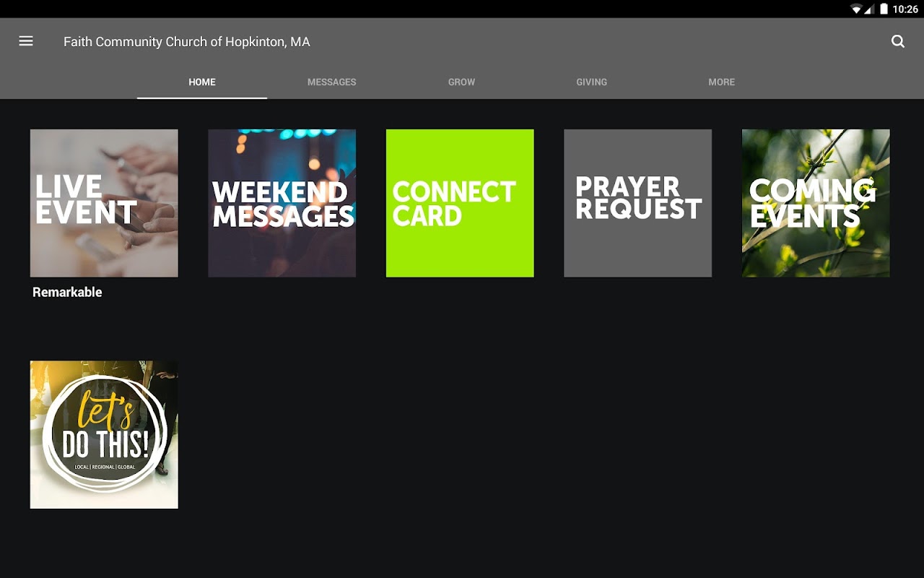Open the Messages tab
Image resolution: width=924 pixels, height=578 pixels.
[332, 82]
